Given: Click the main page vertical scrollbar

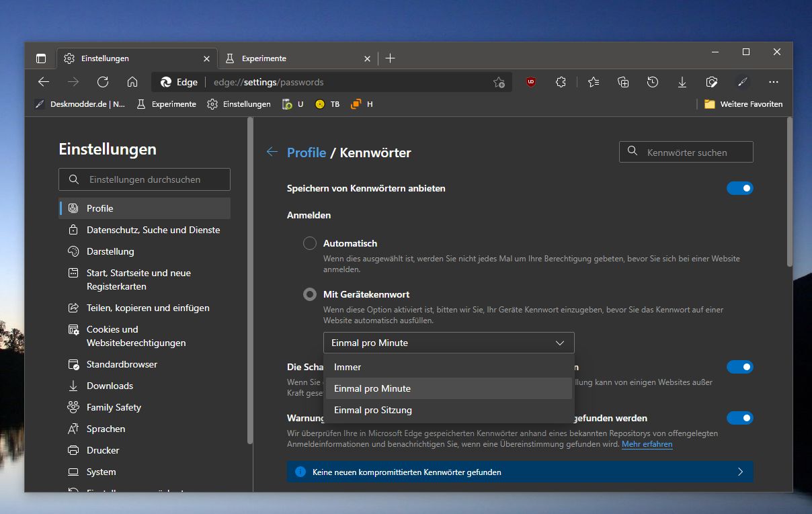Looking at the screenshot, I should tap(790, 194).
